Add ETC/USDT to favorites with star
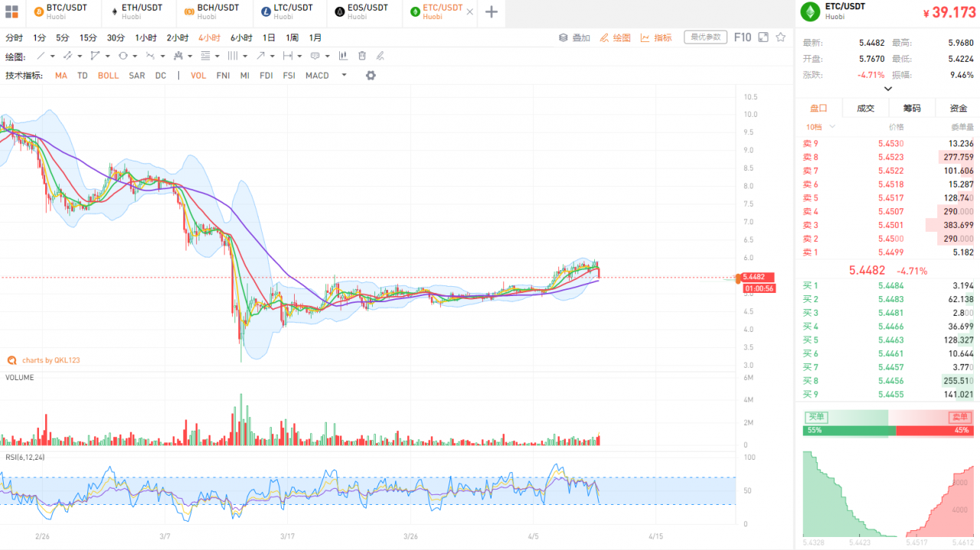The height and width of the screenshot is (550, 980). tap(781, 37)
